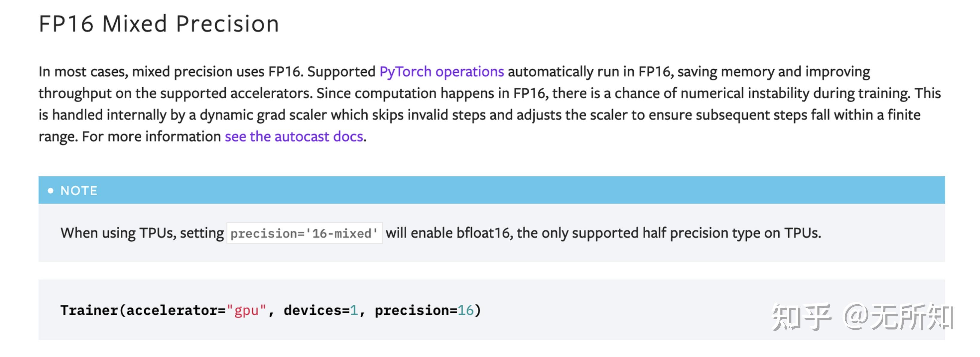Click the word Trainer in the code block
The image size is (980, 357).
89,310
